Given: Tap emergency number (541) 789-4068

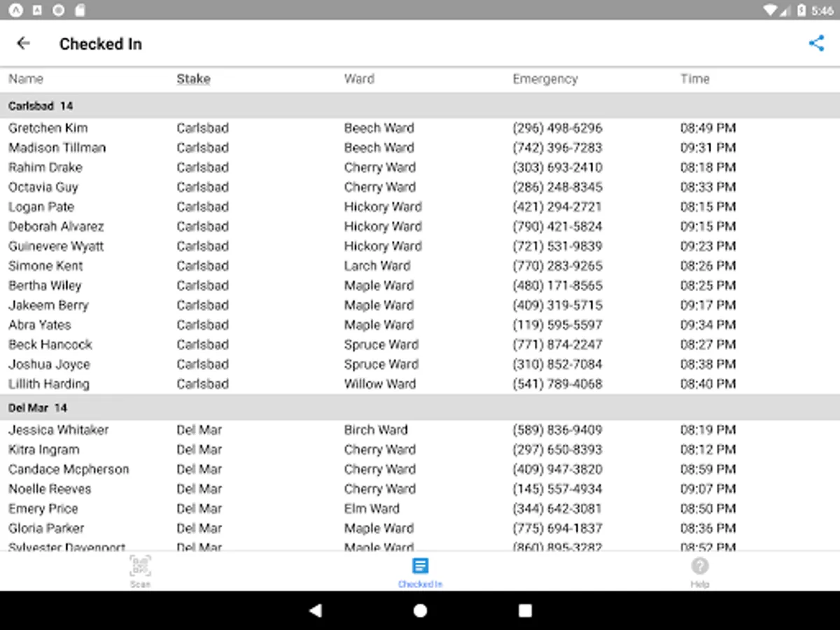Looking at the screenshot, I should (x=557, y=383).
